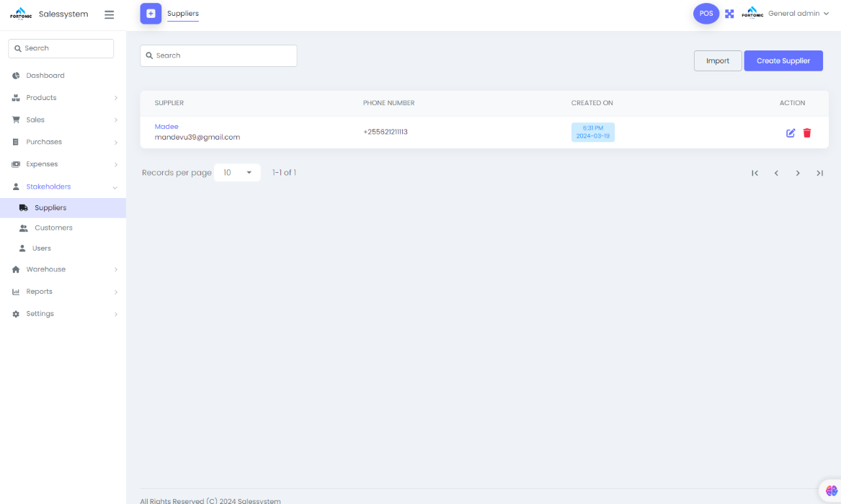Click the Import button

point(717,61)
